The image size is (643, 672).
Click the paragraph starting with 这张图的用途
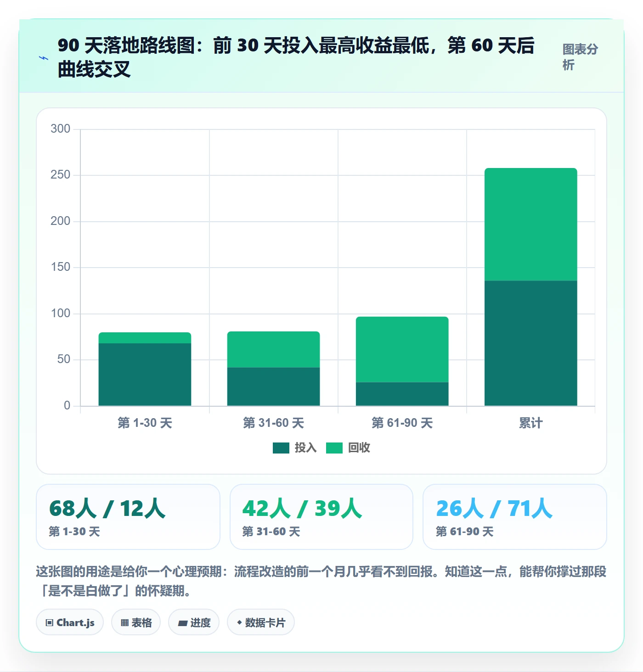[x=321, y=581]
